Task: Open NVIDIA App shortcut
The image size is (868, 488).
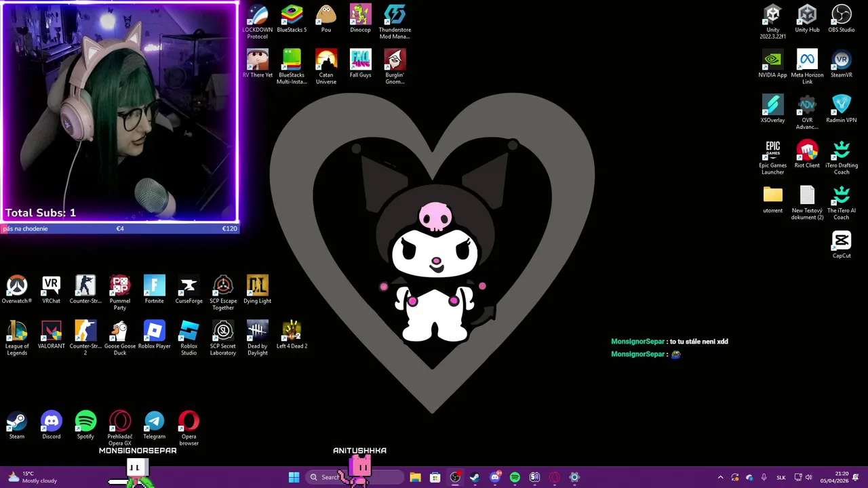Action: [772, 64]
